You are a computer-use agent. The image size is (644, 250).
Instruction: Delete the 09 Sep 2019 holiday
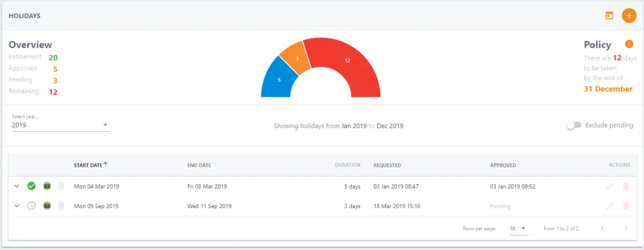(625, 205)
